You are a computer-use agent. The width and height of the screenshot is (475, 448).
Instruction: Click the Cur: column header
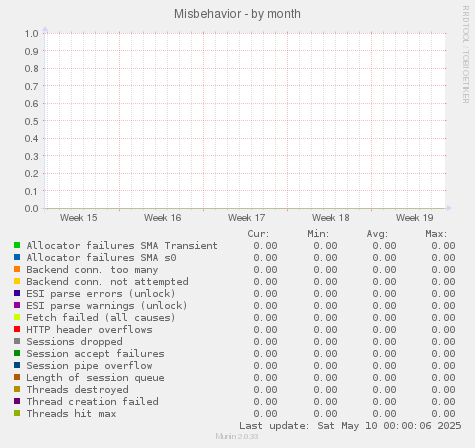(x=258, y=234)
